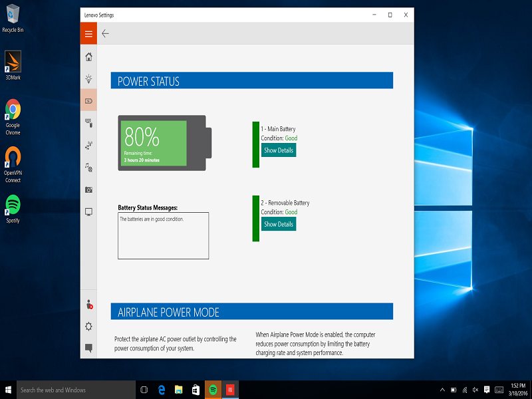Open the audio settings sidebar icon

coord(88,168)
